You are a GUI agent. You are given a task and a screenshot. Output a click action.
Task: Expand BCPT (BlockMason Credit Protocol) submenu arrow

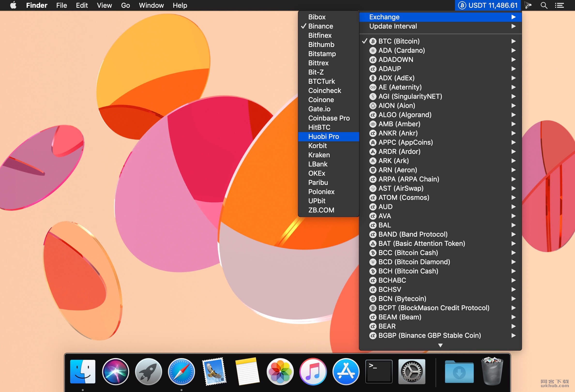click(514, 308)
